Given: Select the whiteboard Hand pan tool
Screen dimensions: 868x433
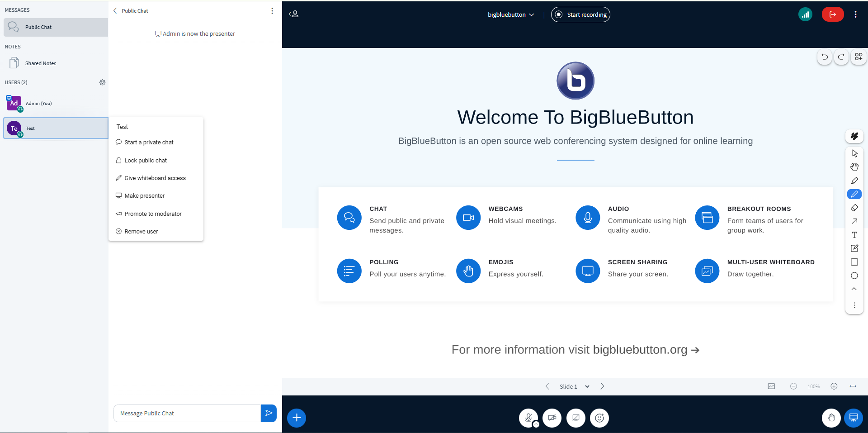Looking at the screenshot, I should (x=854, y=167).
